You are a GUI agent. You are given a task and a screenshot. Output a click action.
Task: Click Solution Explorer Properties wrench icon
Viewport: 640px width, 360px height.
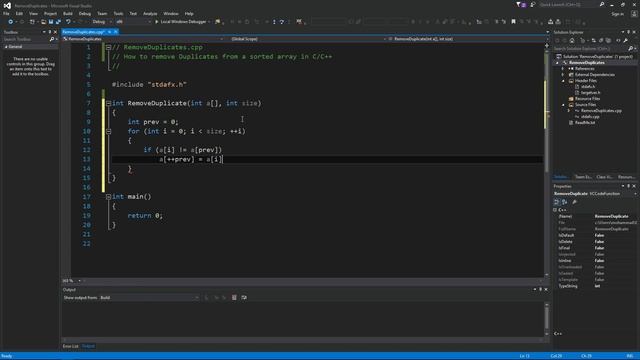click(x=625, y=40)
